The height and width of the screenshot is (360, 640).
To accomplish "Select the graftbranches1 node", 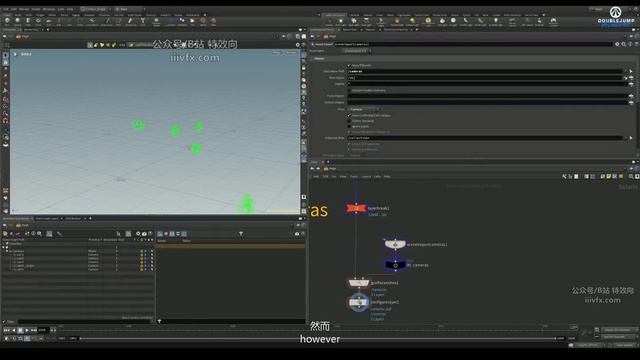I will 359,282.
